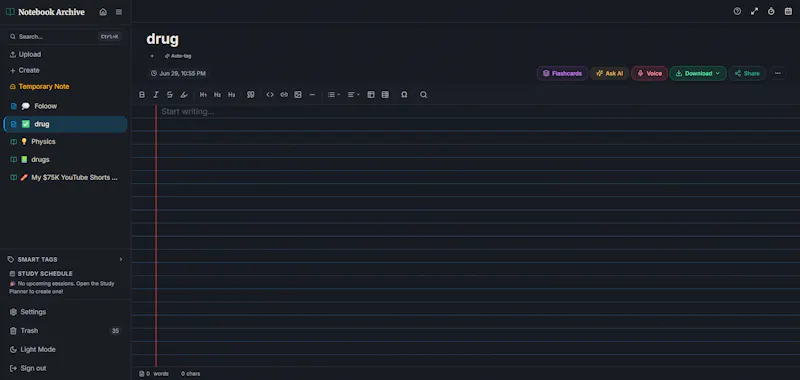
Task: Click the note title "drug"
Action: (x=163, y=39)
